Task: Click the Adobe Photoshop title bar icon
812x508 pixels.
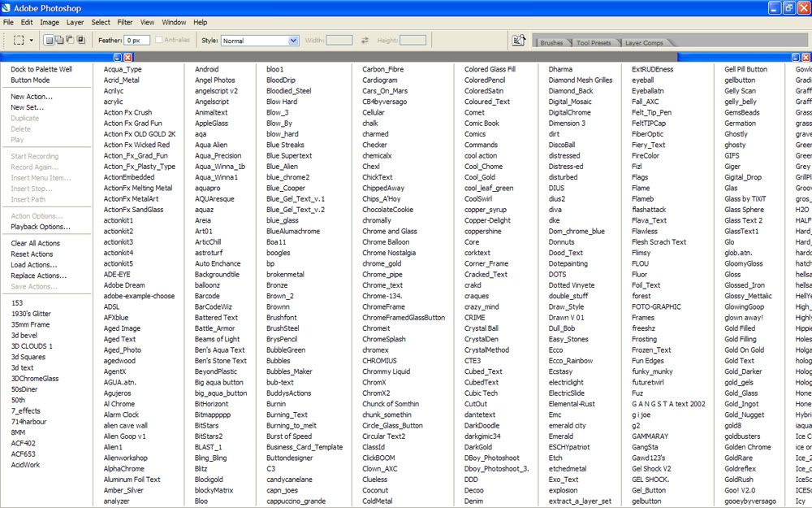Action: [6, 8]
